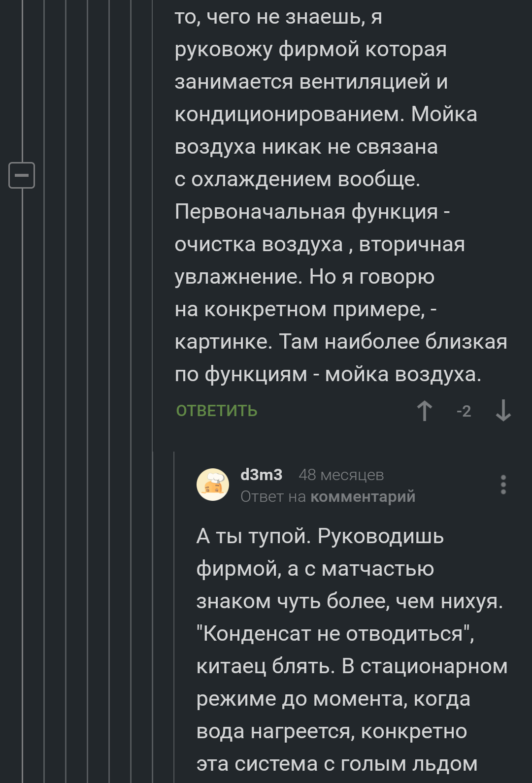Image resolution: width=532 pixels, height=783 pixels.
Task: Click the -2 comment rating
Action: pyautogui.click(x=464, y=411)
